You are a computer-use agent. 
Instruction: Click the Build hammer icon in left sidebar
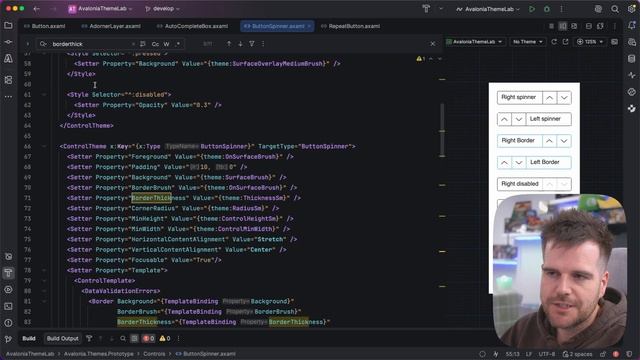(8, 273)
